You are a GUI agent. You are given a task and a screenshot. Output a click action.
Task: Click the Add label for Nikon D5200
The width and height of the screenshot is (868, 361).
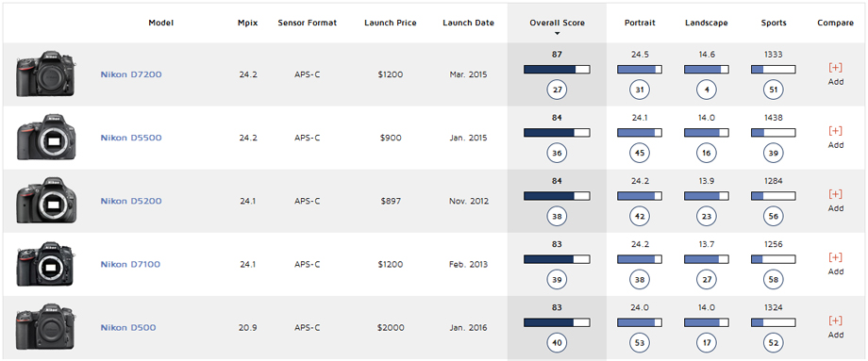pos(835,208)
